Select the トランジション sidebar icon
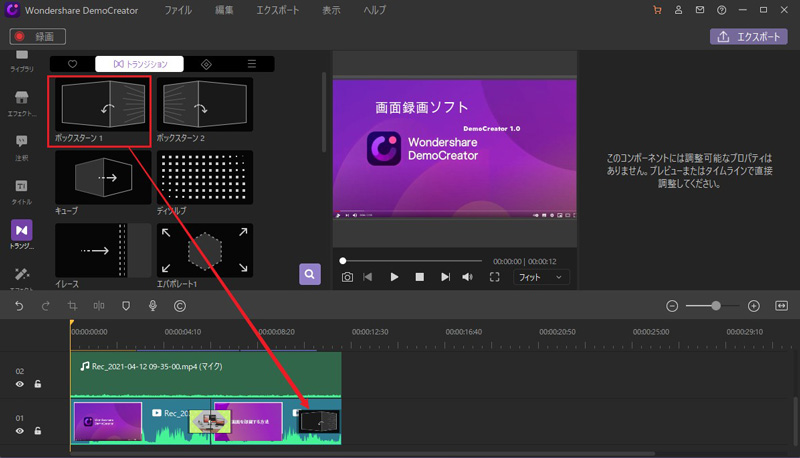This screenshot has width=800, height=458. coord(22,235)
